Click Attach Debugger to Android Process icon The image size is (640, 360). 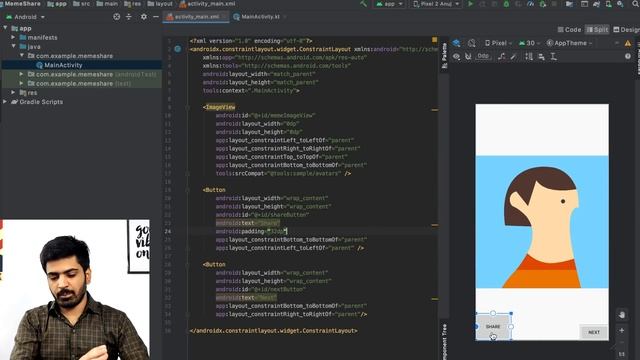[543, 4]
